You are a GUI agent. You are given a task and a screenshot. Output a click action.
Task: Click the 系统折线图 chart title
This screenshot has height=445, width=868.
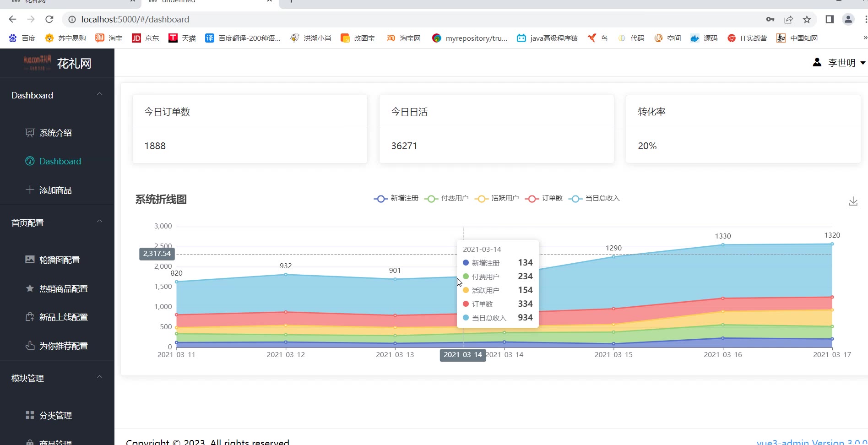pos(161,200)
